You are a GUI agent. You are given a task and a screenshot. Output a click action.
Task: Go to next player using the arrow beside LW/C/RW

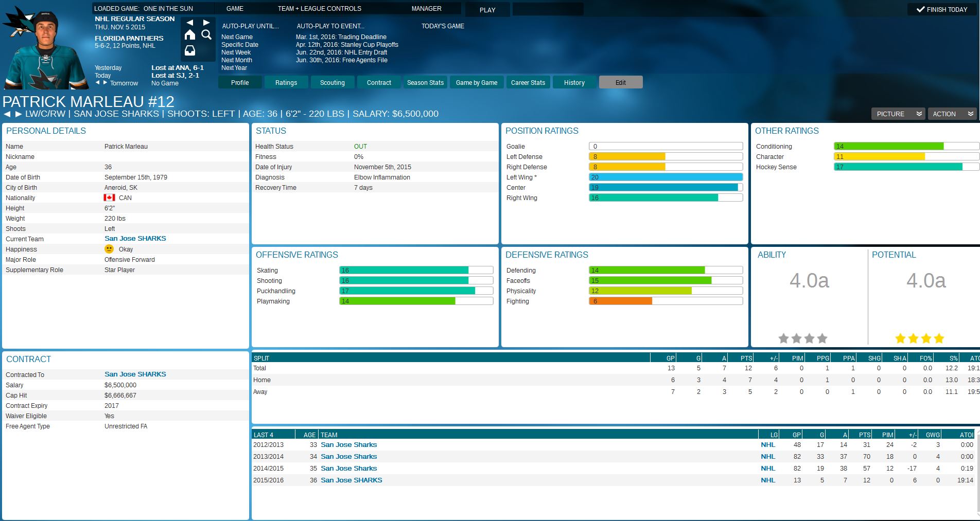(19, 114)
